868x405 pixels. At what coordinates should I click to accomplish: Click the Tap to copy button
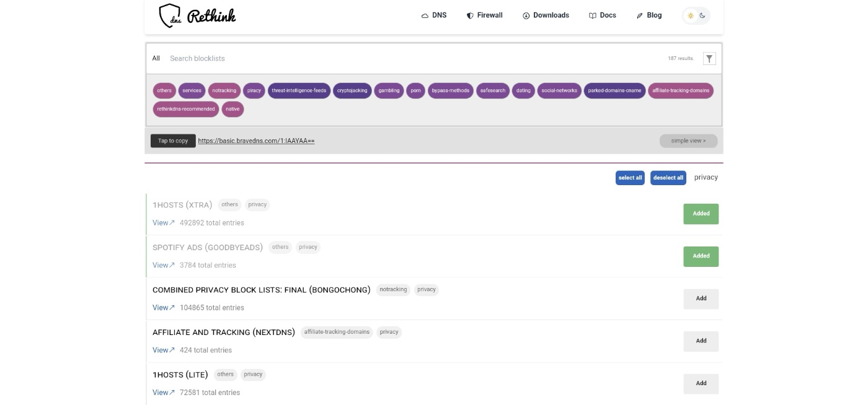[173, 141]
